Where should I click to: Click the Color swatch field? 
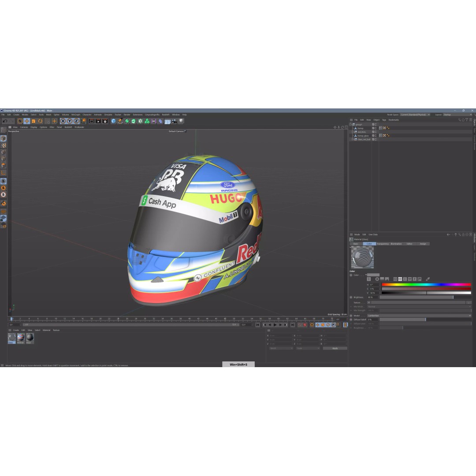(373, 275)
